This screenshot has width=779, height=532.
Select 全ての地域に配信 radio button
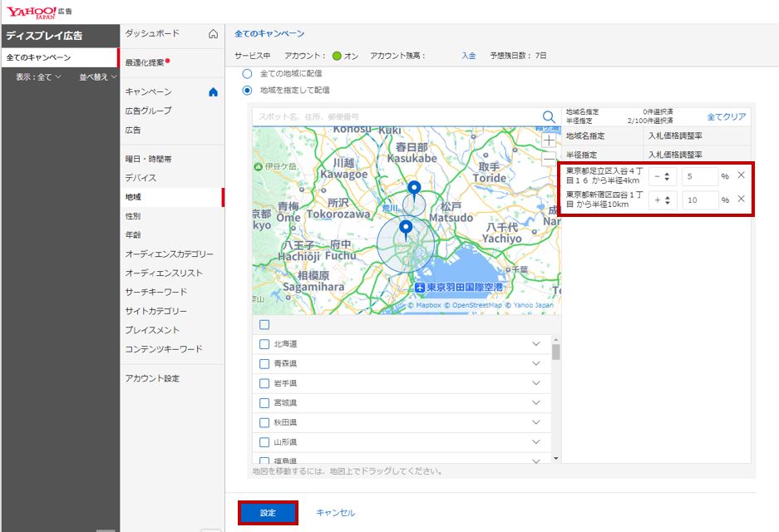247,73
